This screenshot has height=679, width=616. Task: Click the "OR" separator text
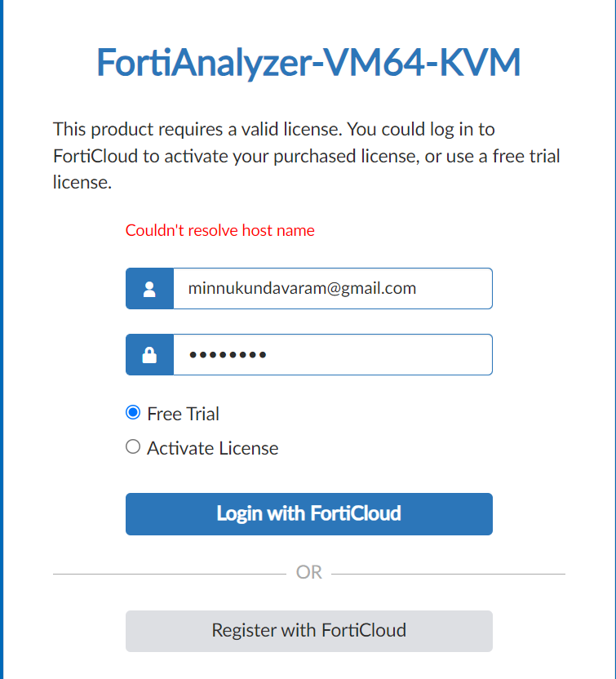click(309, 573)
